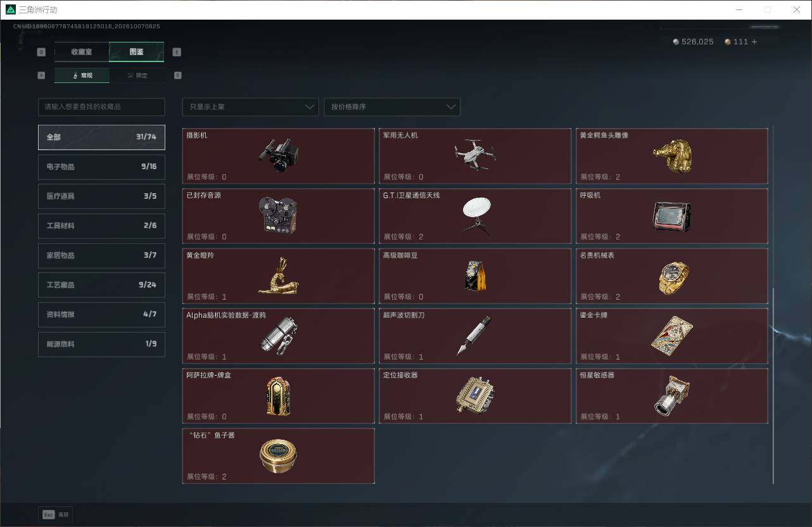Open the Alpha脑机实验数据-渡鸦 item icon
The height and width of the screenshot is (527, 812).
tap(279, 336)
